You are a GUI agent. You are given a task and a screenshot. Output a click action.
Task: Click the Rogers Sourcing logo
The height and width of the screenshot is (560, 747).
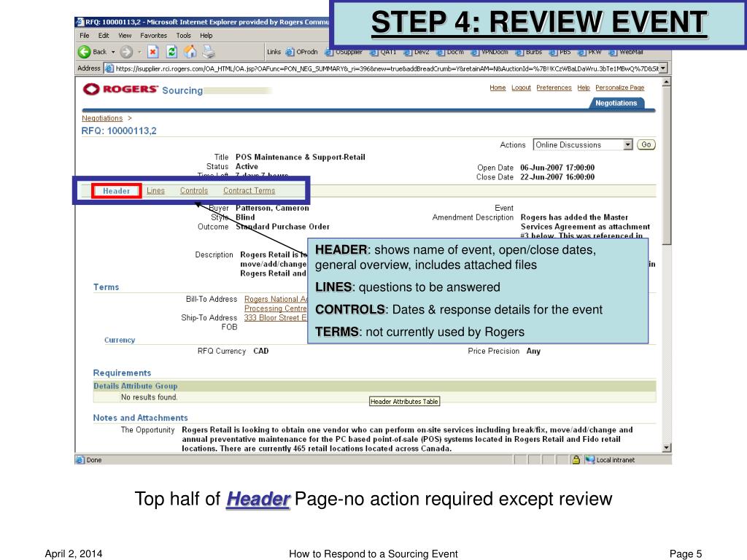coord(142,90)
